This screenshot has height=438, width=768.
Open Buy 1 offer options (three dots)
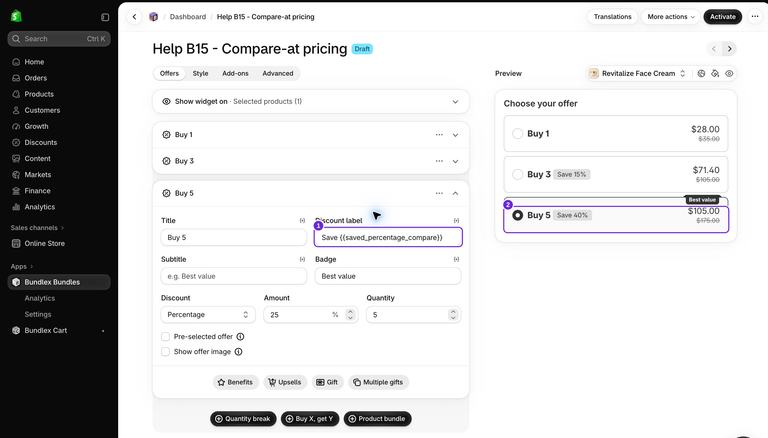pos(439,135)
